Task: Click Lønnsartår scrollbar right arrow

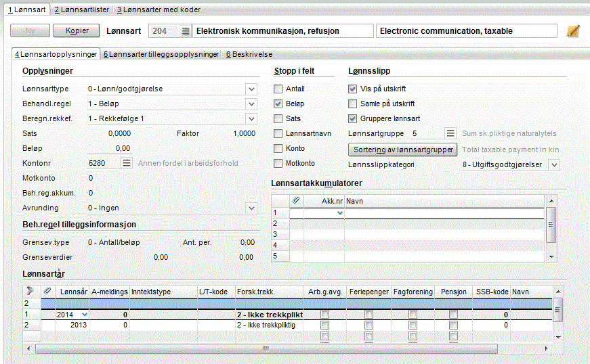Action: (547, 348)
